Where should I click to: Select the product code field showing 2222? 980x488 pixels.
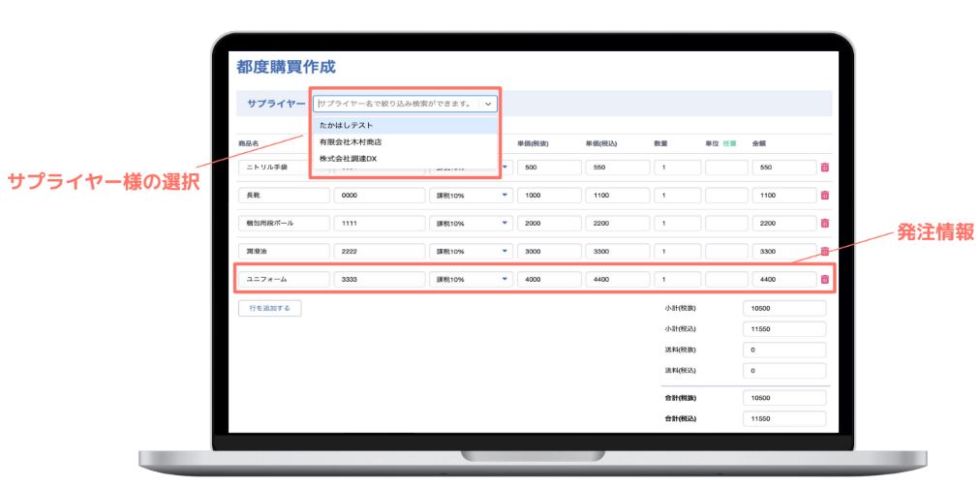coord(379,251)
